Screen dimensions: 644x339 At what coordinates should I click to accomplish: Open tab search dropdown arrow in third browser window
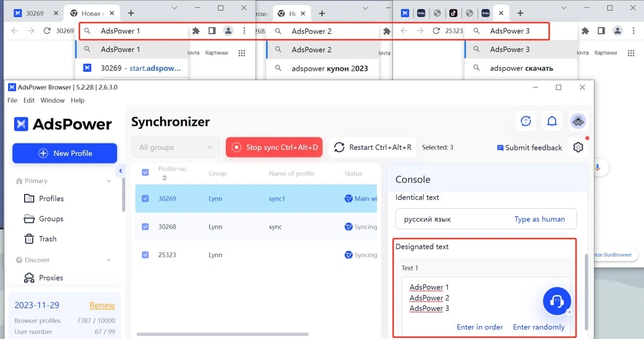click(564, 8)
